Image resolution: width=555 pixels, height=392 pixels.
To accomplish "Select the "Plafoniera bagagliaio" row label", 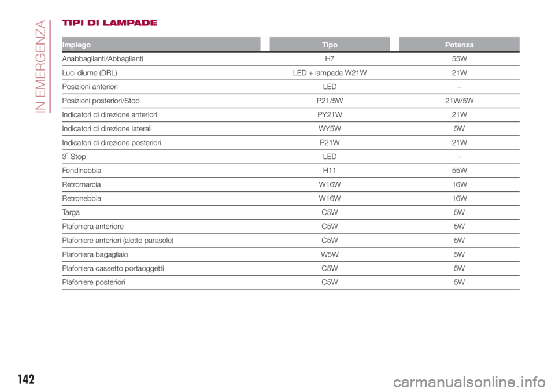I will [95, 254].
